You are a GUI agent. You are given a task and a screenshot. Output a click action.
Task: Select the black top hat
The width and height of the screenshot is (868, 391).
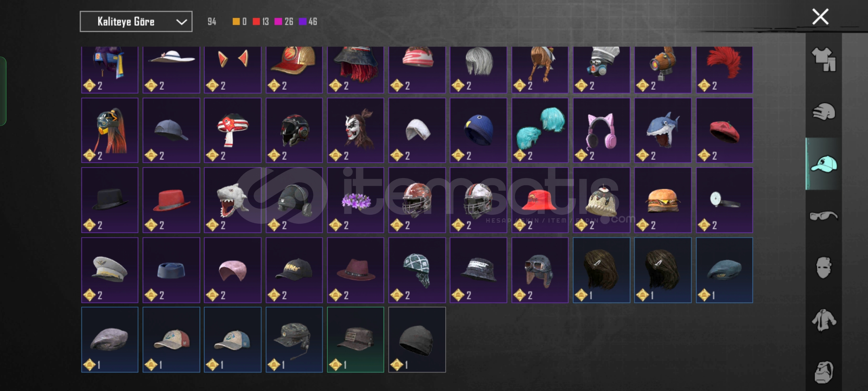110,200
